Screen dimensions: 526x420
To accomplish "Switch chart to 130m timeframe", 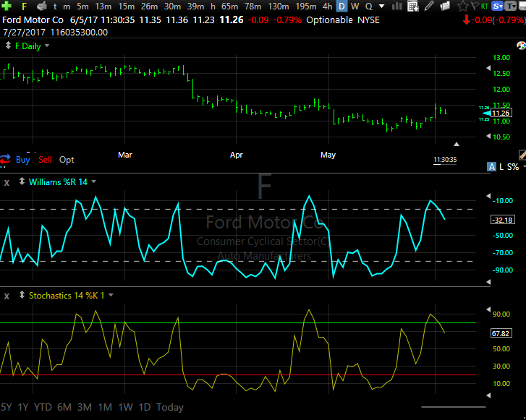I will 279,7.
